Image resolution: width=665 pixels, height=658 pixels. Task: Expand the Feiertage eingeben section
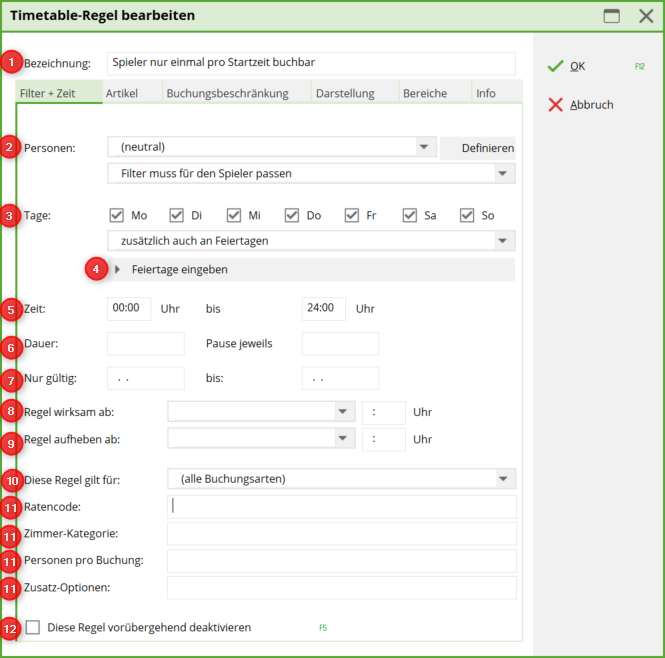click(118, 270)
